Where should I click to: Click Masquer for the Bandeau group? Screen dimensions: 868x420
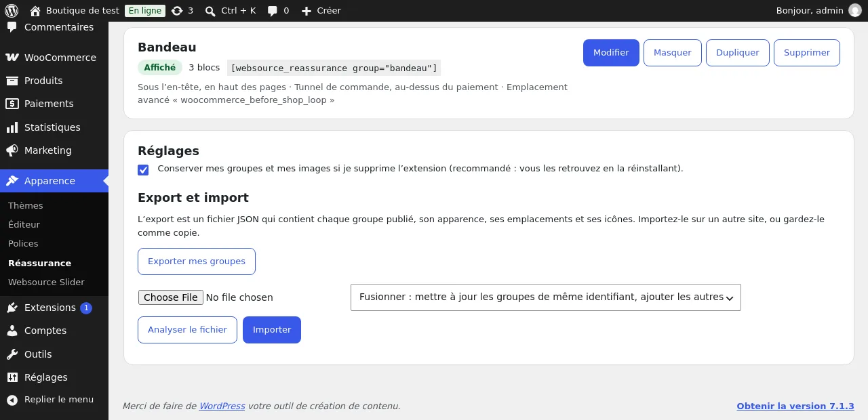click(x=673, y=53)
